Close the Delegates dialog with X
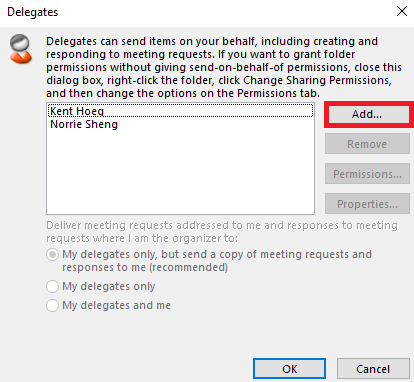The height and width of the screenshot is (382, 414). (402, 11)
